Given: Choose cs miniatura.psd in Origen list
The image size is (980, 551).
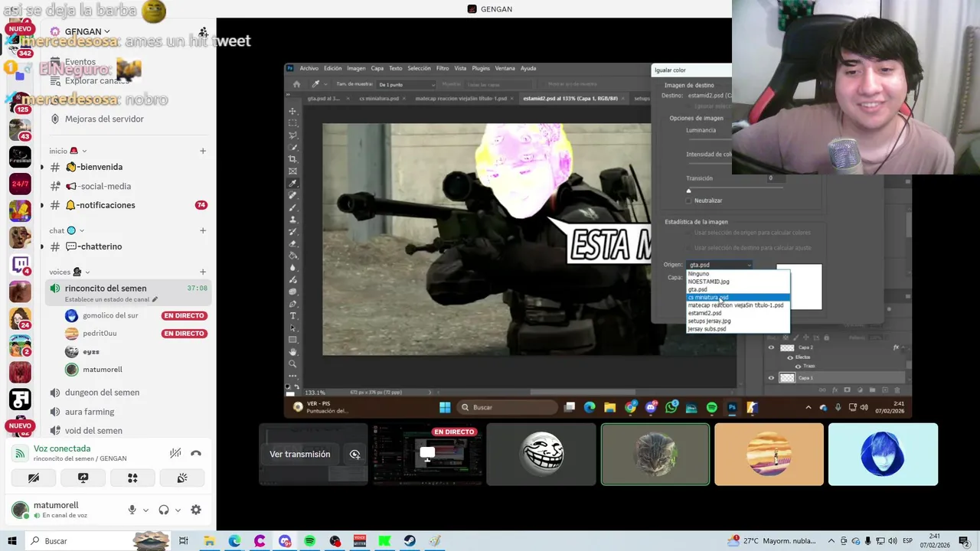Looking at the screenshot, I should point(738,298).
